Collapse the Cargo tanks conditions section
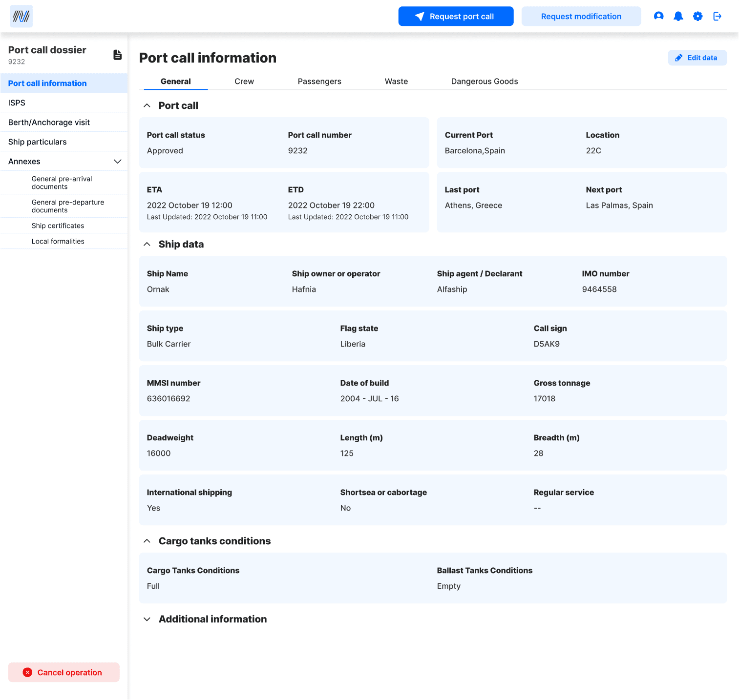Screen dimensions: 739x700 [x=147, y=541]
